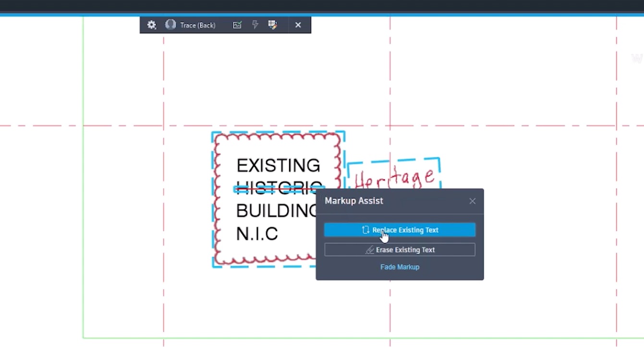
Task: Click the swap icon inside Replace Existing Text
Action: pos(365,230)
